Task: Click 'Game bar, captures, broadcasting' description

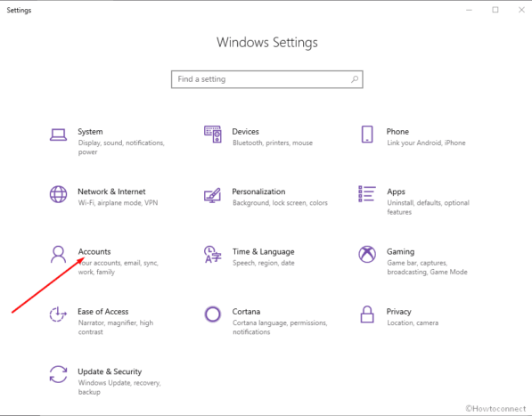Action: (427, 267)
